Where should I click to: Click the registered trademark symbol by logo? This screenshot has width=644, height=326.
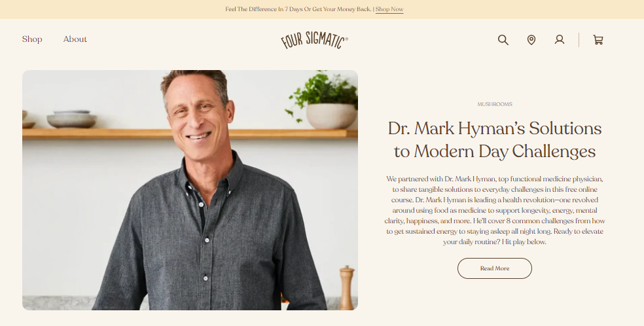[346, 39]
